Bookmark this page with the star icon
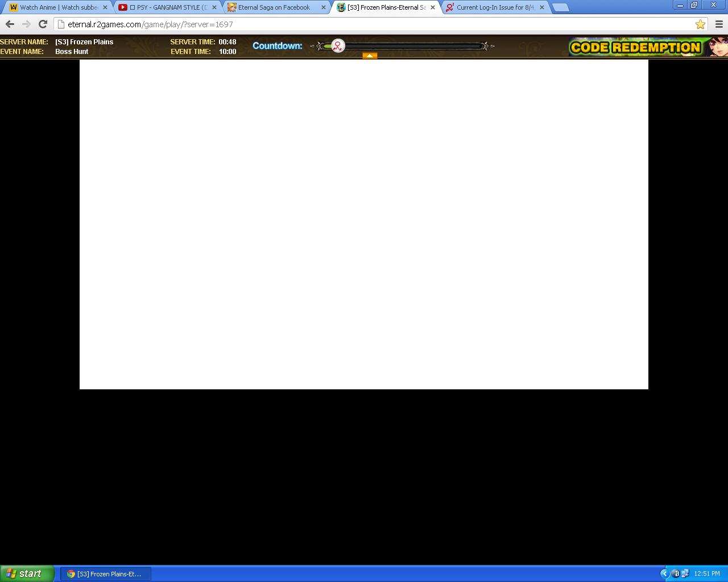 click(x=700, y=24)
